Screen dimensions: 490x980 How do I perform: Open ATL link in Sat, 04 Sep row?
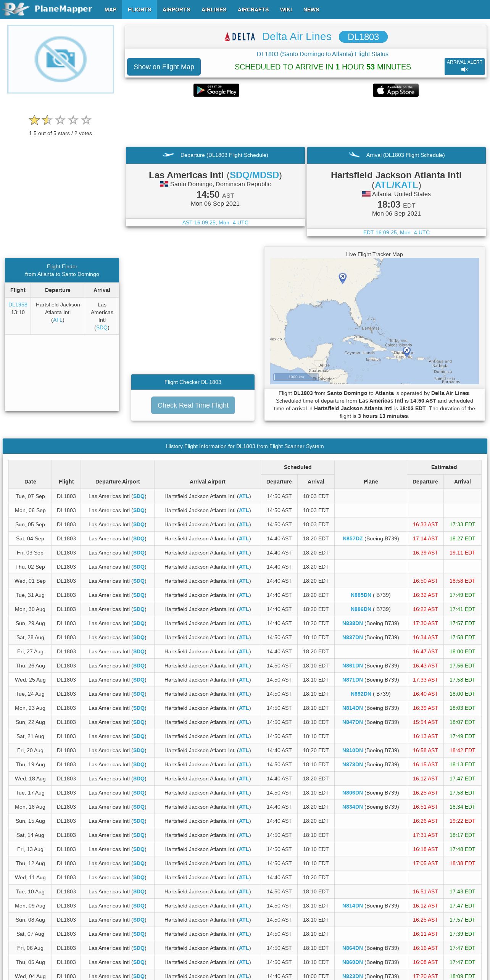pos(244,538)
